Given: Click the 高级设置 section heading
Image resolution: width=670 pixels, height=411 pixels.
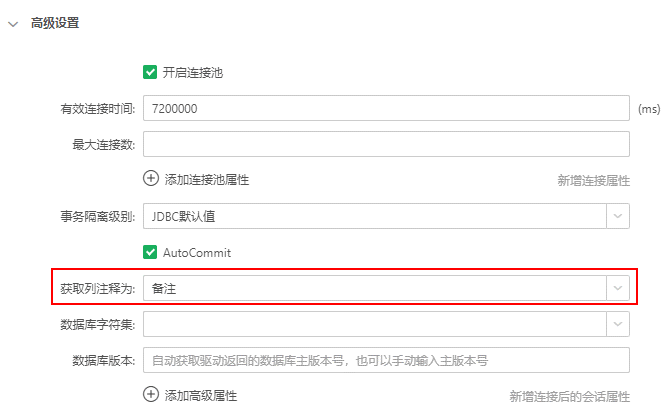Looking at the screenshot, I should [55, 23].
